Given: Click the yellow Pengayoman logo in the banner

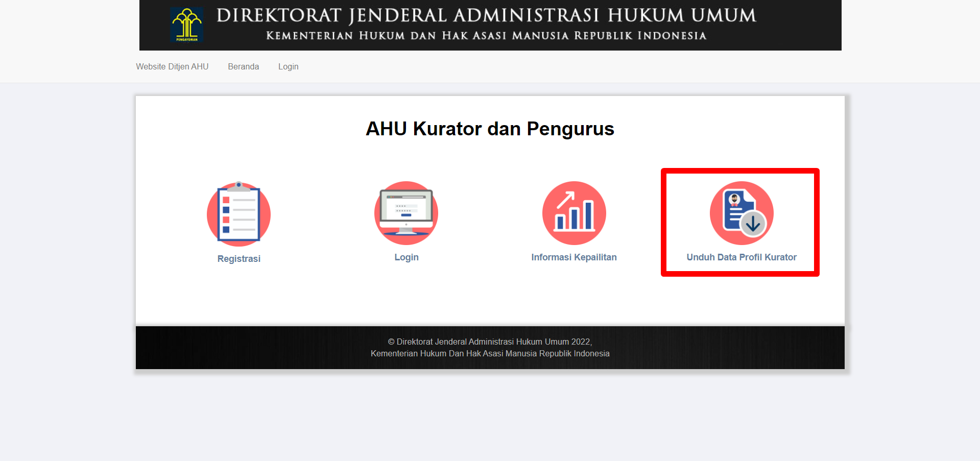Looking at the screenshot, I should (x=187, y=25).
